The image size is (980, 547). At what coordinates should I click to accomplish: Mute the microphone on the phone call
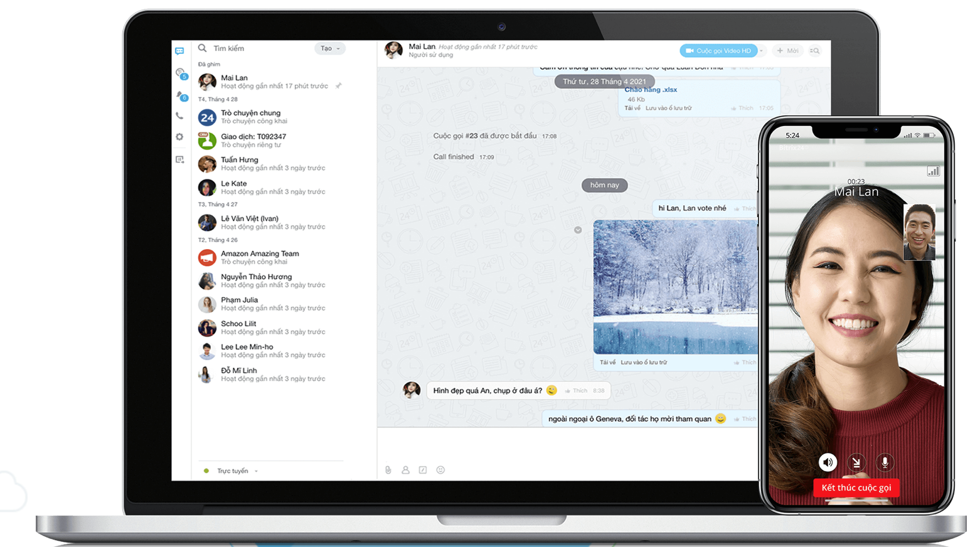pos(885,462)
